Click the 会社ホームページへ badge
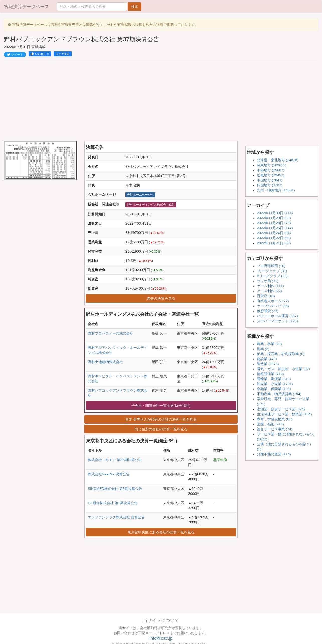This screenshot has height=644, width=322. click(x=140, y=195)
